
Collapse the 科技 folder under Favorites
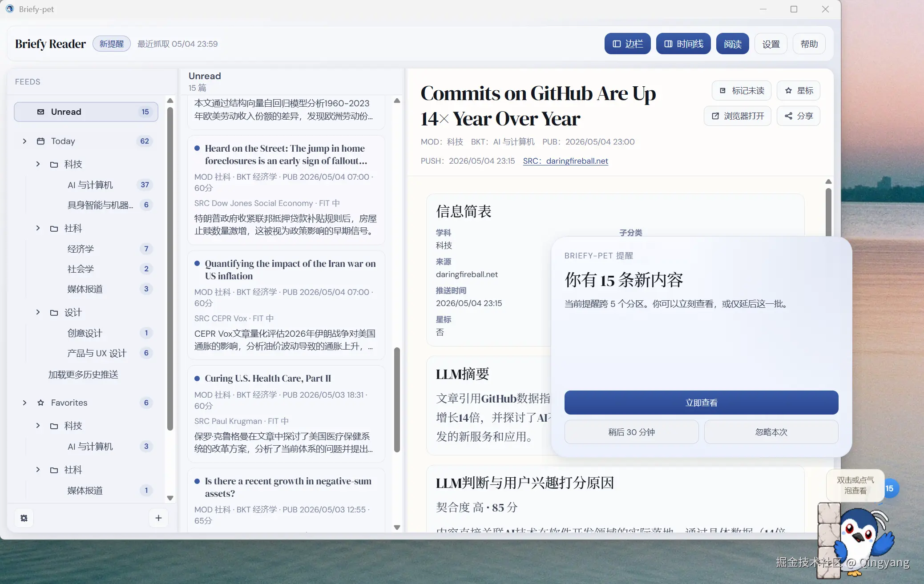click(38, 426)
